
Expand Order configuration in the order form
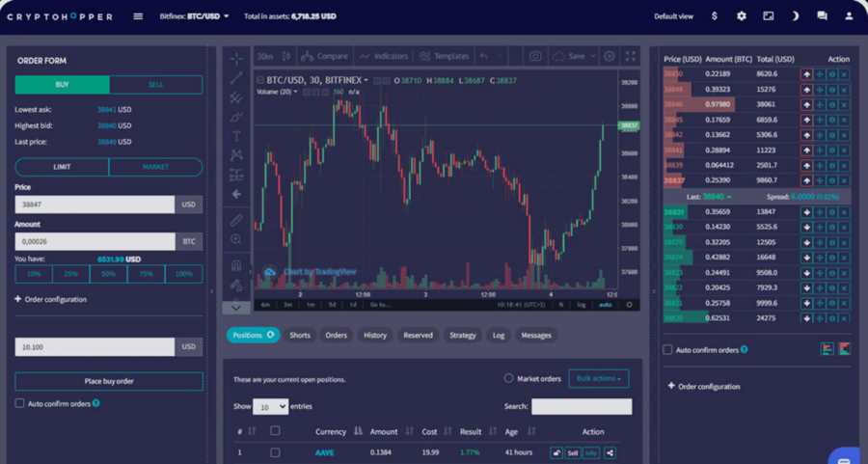[50, 300]
